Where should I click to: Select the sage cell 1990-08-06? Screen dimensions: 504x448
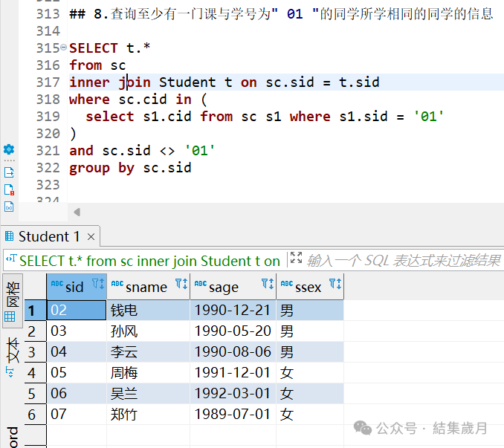pyautogui.click(x=233, y=352)
